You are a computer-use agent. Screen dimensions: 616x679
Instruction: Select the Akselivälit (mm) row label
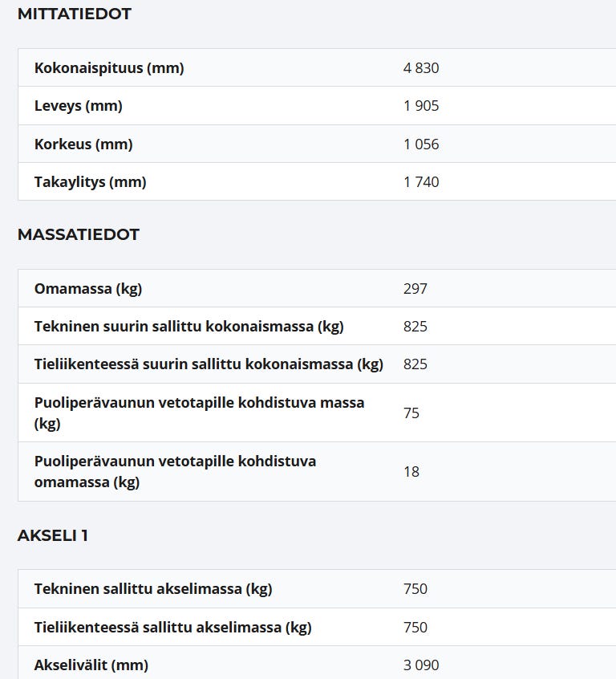(x=91, y=665)
